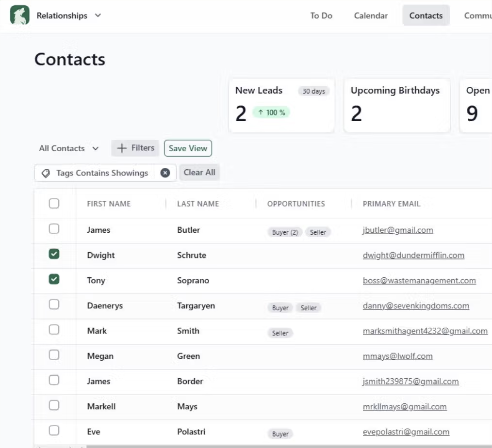
Task: Uncheck Dwight Schrute's row checkbox
Action: coord(54,254)
